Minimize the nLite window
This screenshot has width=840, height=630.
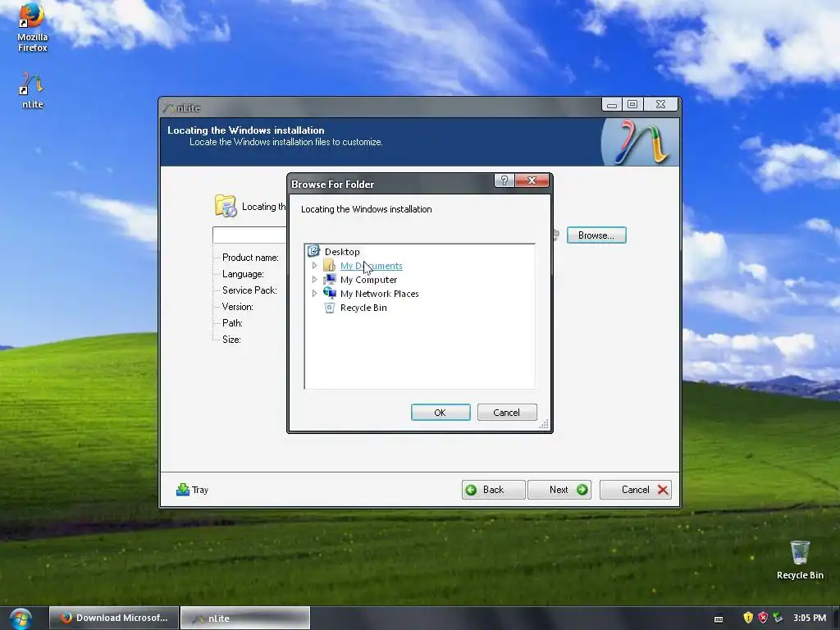coord(612,104)
